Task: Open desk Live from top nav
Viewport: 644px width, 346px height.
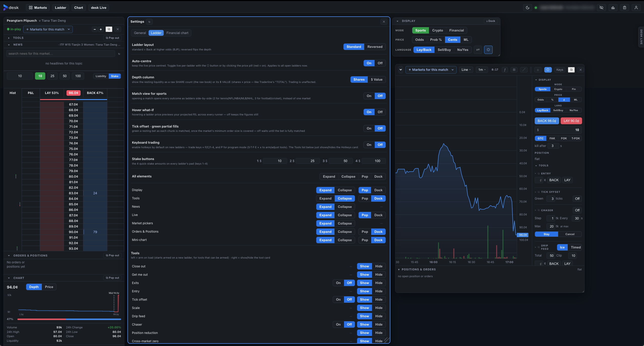Action: point(98,8)
